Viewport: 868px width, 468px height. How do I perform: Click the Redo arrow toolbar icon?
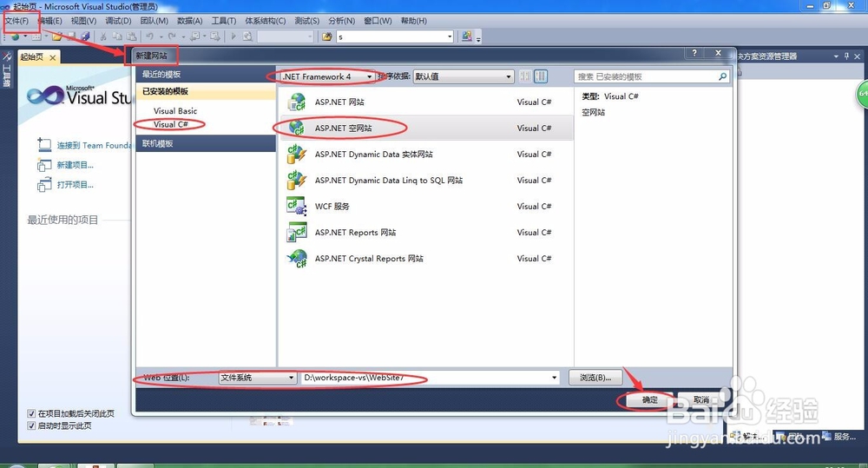(x=172, y=36)
